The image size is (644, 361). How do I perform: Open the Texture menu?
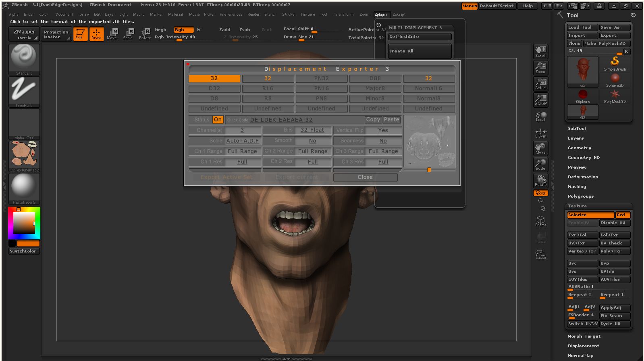tap(307, 15)
